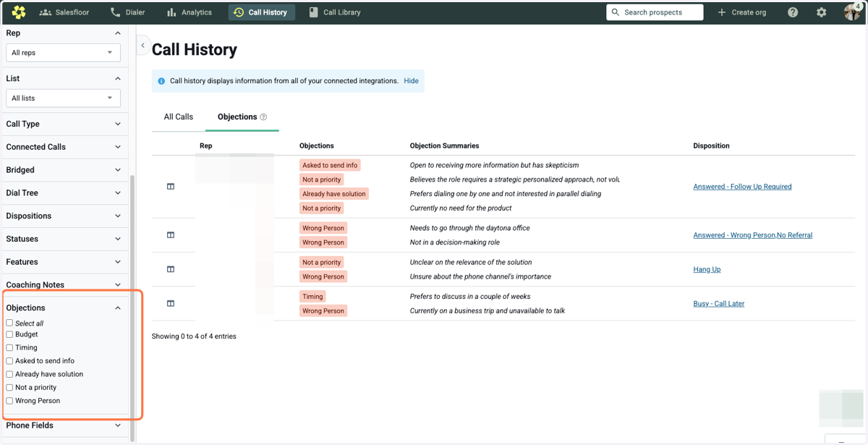Click the search magnifier icon

click(616, 12)
